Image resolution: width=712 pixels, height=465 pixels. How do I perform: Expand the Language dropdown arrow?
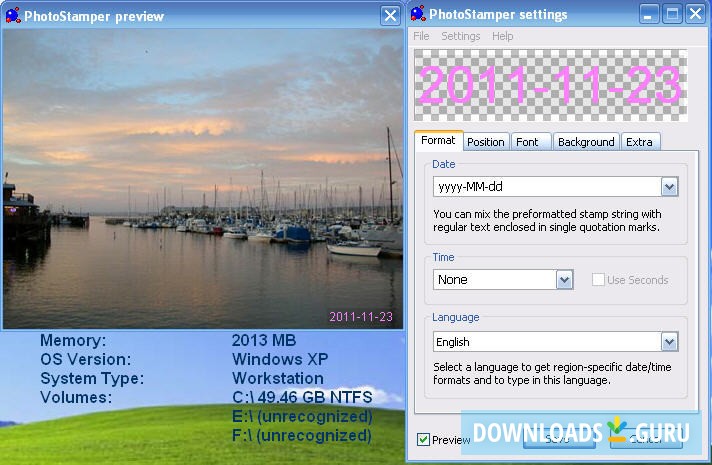tap(669, 342)
